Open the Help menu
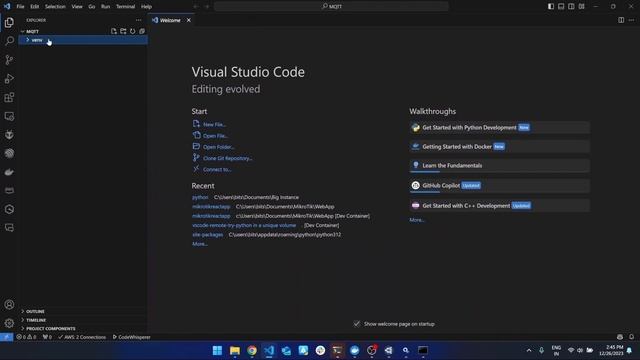This screenshot has width=640, height=360. (146, 7)
